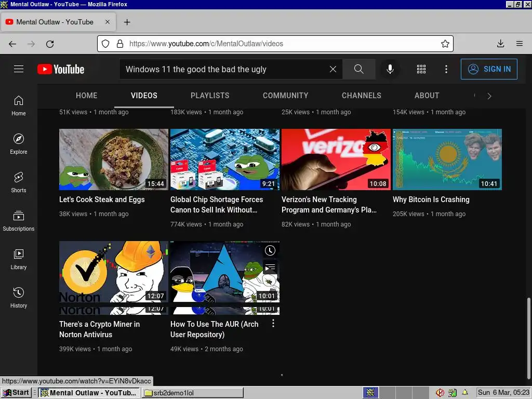Open Let's Cook Steak and Eggs thumbnail
The width and height of the screenshot is (532, 399).
(114, 159)
